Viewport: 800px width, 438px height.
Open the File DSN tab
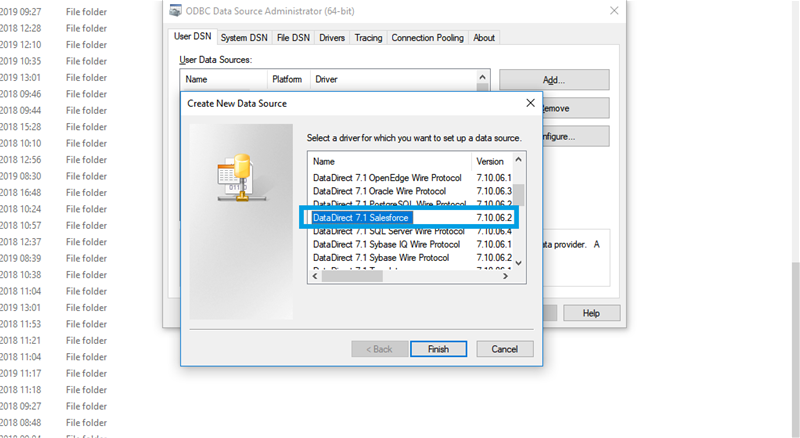pyautogui.click(x=293, y=38)
